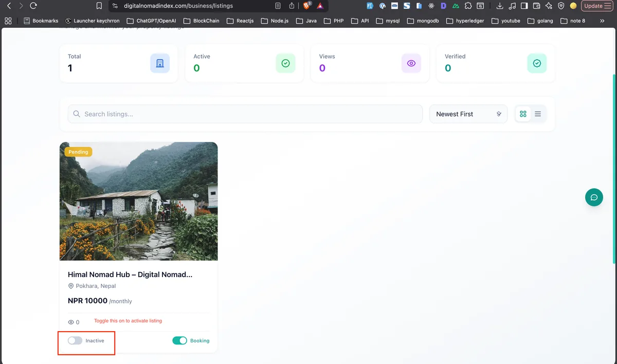The height and width of the screenshot is (364, 617).
Task: Click the Toggle this on to activate link
Action: click(x=127, y=320)
